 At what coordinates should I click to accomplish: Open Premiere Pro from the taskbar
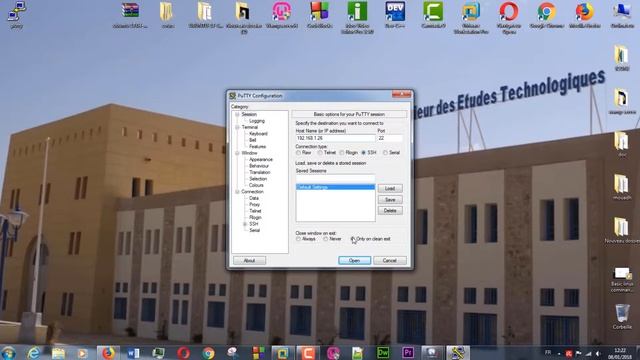tap(408, 353)
